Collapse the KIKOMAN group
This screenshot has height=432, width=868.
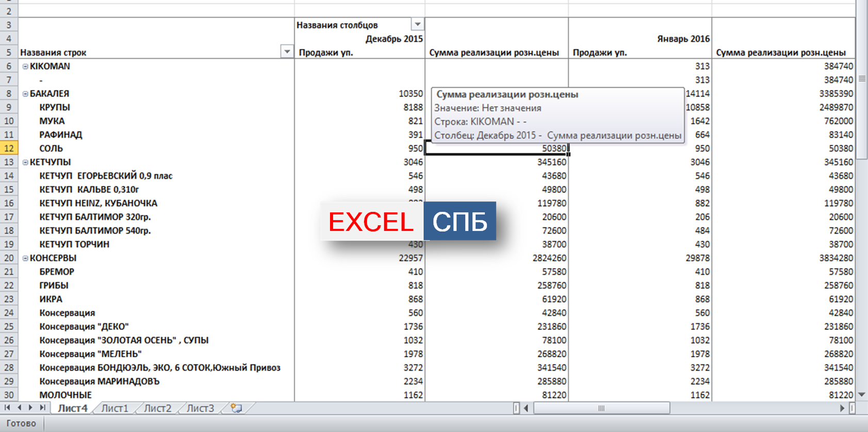(25, 67)
